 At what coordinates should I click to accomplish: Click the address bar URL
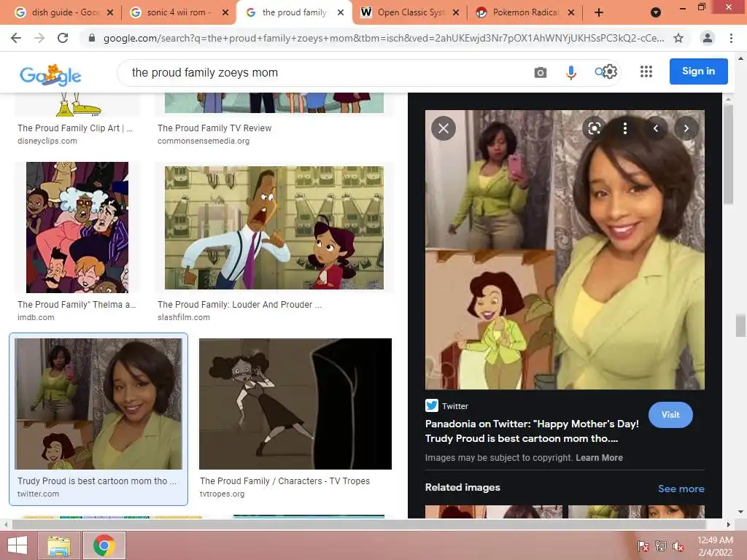click(384, 38)
